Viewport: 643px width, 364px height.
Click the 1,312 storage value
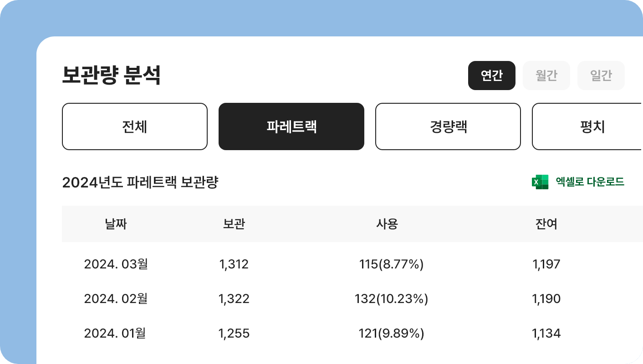tap(234, 264)
